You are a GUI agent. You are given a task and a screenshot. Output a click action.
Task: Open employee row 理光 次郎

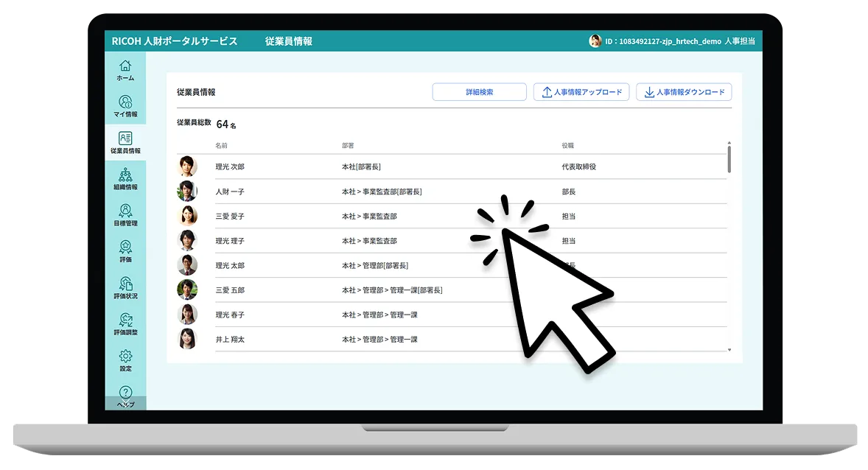[x=230, y=167]
